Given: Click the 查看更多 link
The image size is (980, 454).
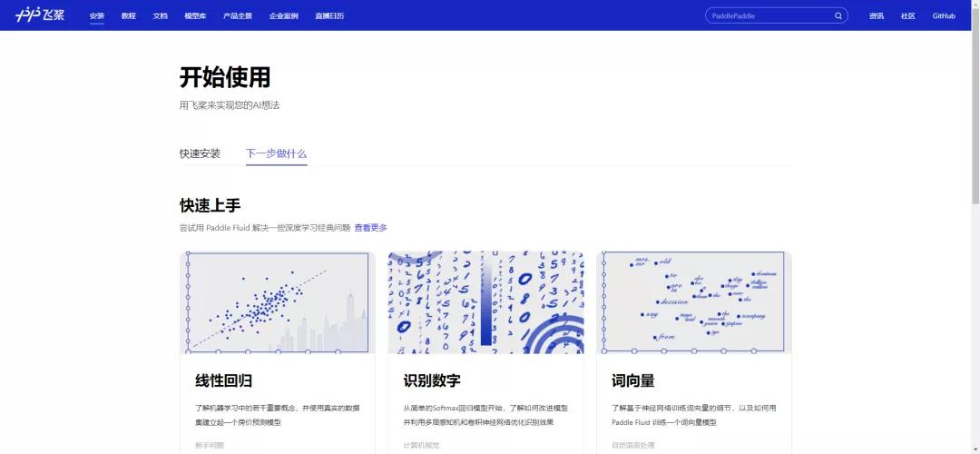Looking at the screenshot, I should click(370, 228).
